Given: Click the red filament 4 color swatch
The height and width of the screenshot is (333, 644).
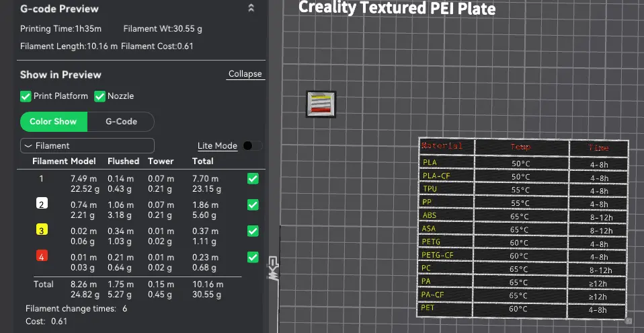Looking at the screenshot, I should 42,256.
